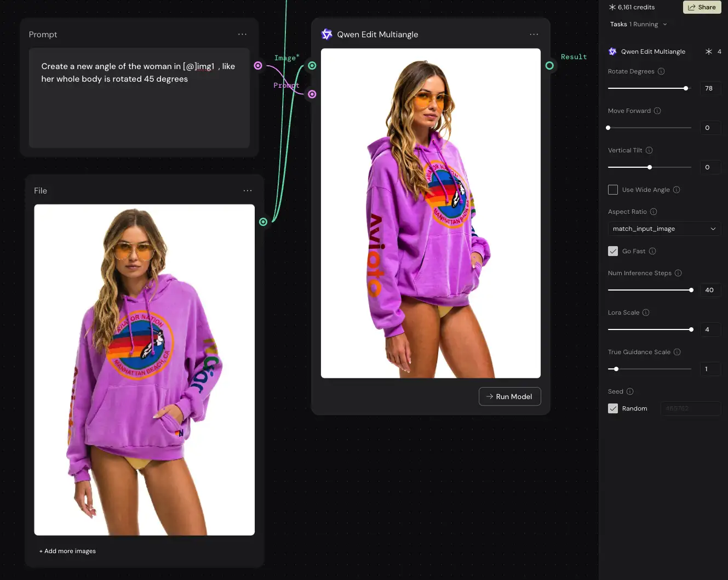Click the info icon beside Rotate Degrees

click(x=661, y=71)
